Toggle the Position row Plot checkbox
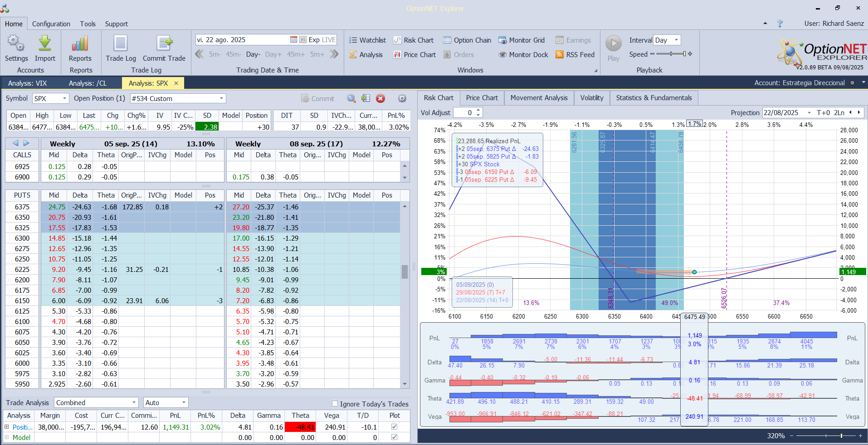This screenshot has height=445, width=868. [x=394, y=427]
